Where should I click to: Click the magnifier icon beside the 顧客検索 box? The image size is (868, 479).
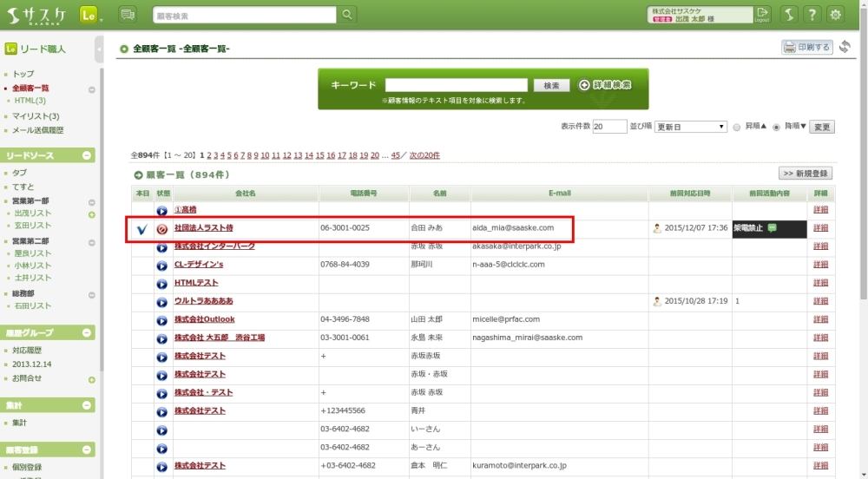coord(346,15)
